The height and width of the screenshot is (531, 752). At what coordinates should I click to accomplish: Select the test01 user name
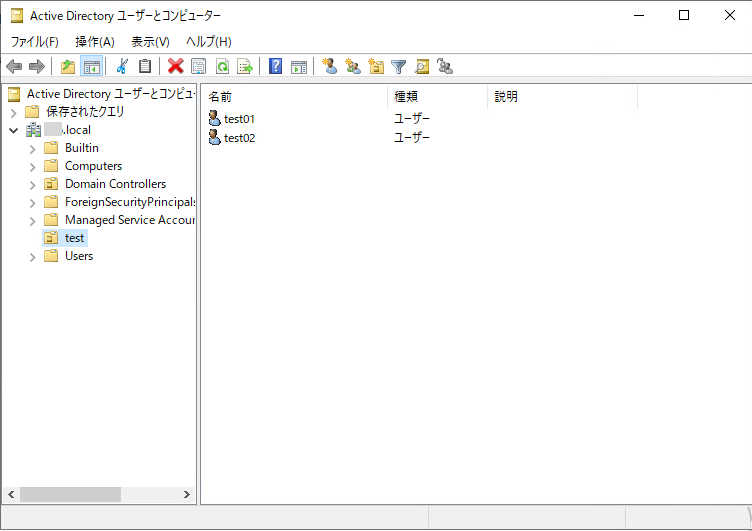239,118
